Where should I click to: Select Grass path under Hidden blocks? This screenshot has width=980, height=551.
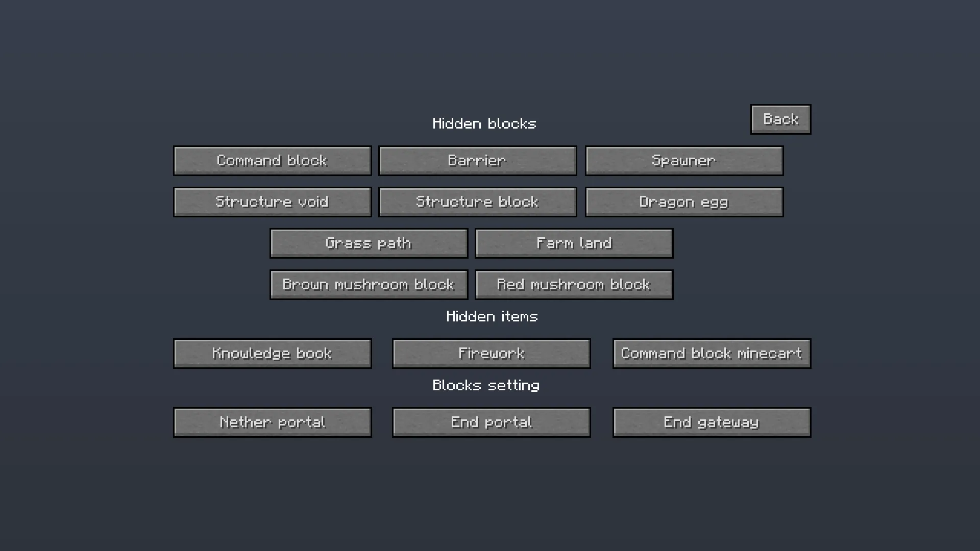pyautogui.click(x=369, y=243)
